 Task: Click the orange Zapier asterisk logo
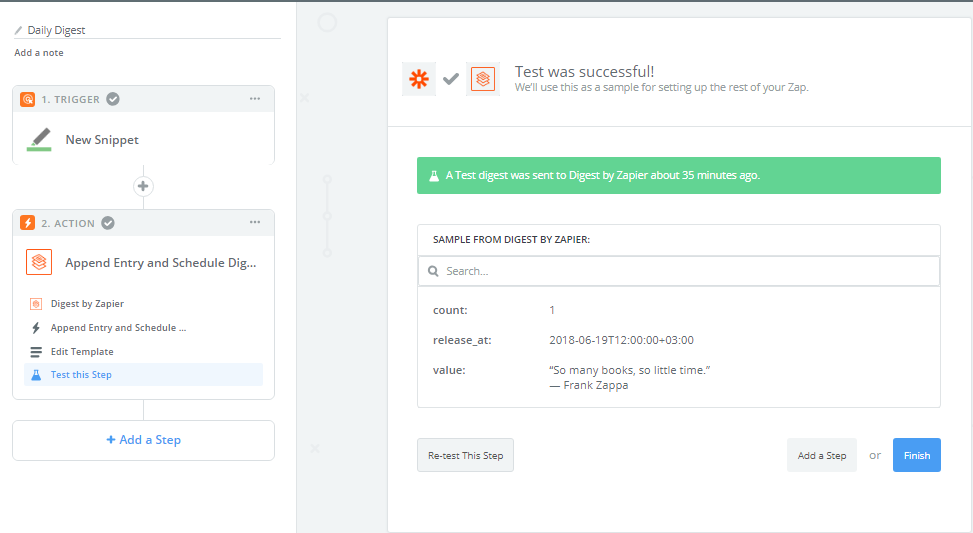pyautogui.click(x=418, y=79)
